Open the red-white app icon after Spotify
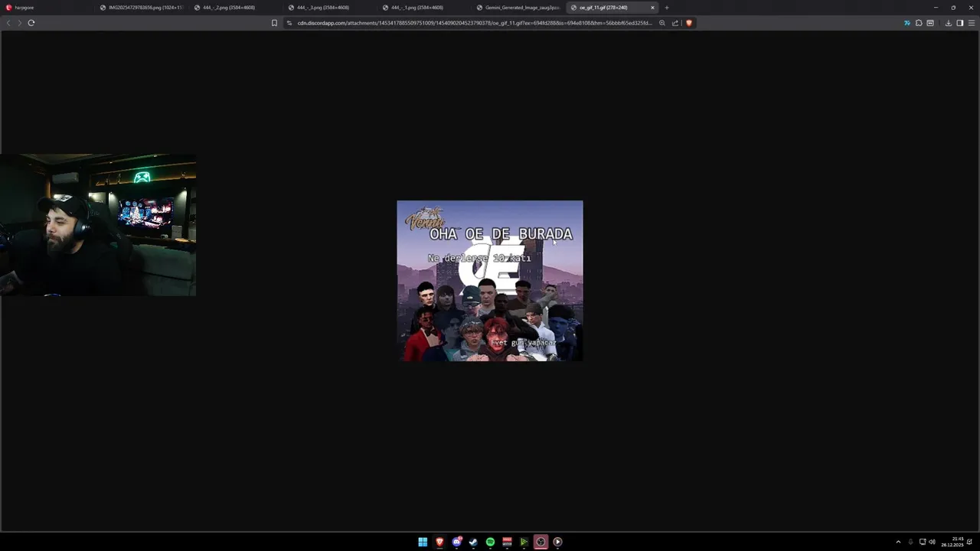The width and height of the screenshot is (980, 551). coord(507,542)
